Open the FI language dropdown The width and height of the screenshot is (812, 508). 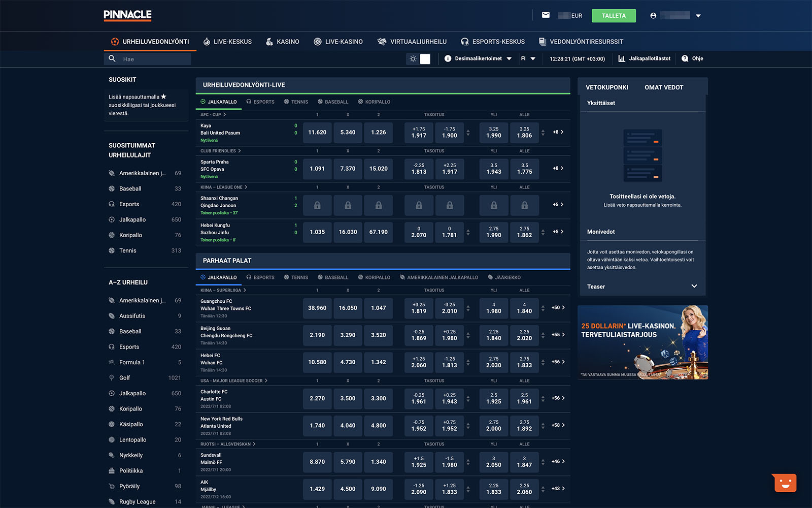[x=528, y=58]
